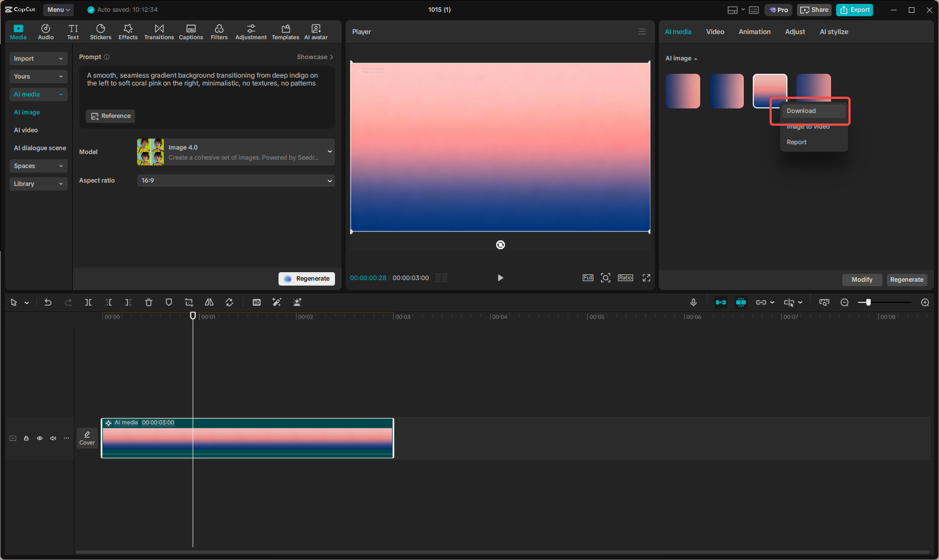The image size is (939, 560).
Task: Open the AI avatar panel
Action: (316, 32)
